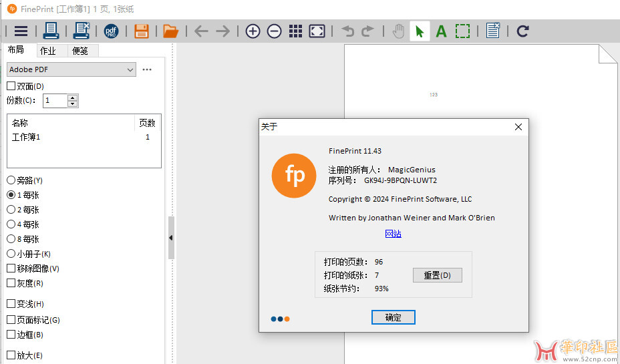Screen dimensions: 620x364
Task: Click the FinePrint 11.43 version text
Action: (355, 151)
